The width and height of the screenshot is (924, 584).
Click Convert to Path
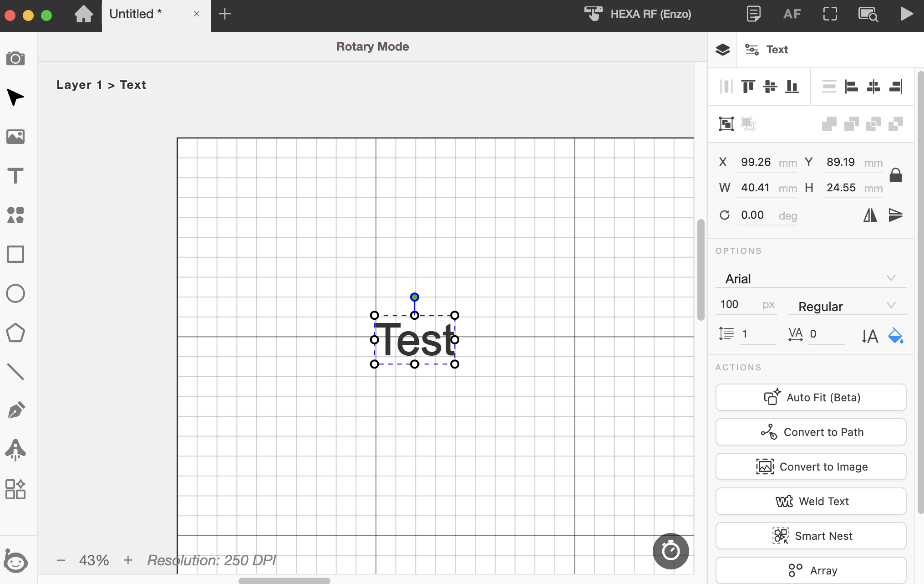point(811,432)
